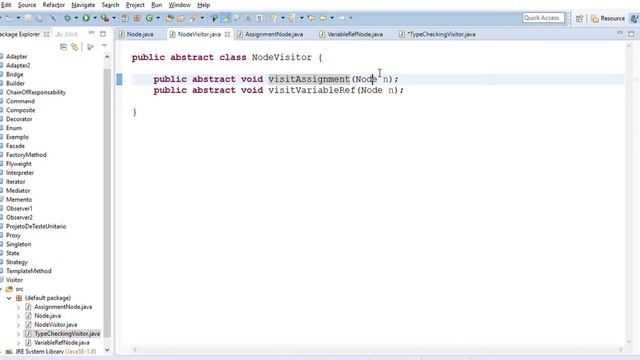640x360 pixels.
Task: Click the Forward navigation arrow
Action: coord(342,18)
